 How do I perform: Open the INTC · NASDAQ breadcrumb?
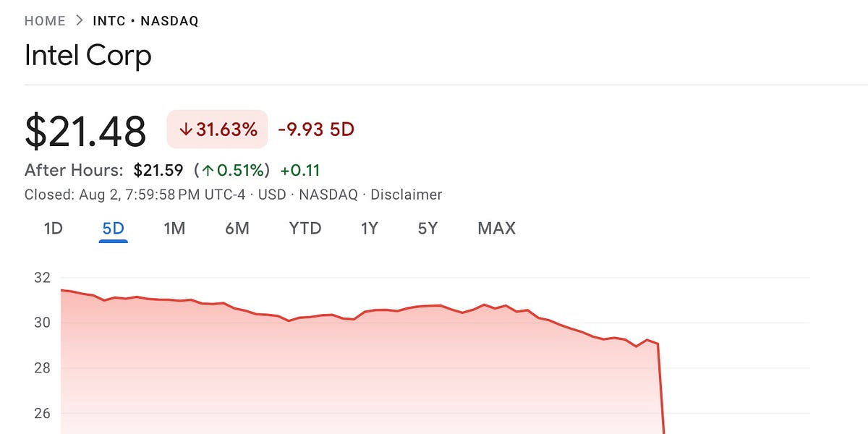click(x=145, y=21)
